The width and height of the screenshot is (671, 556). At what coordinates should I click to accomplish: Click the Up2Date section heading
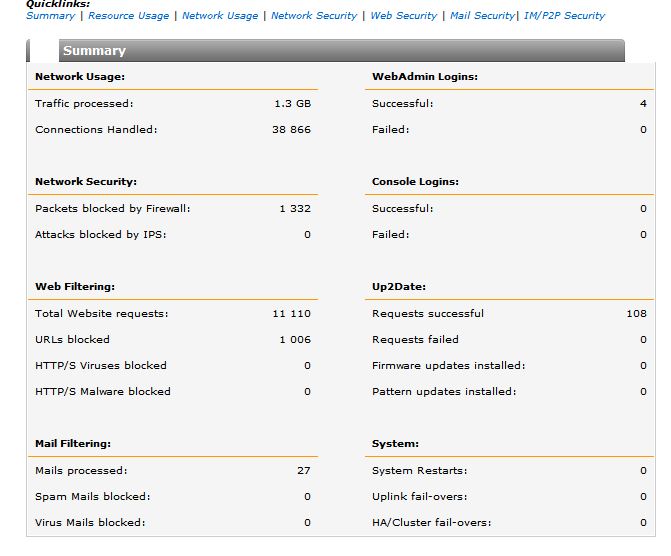[x=401, y=287]
